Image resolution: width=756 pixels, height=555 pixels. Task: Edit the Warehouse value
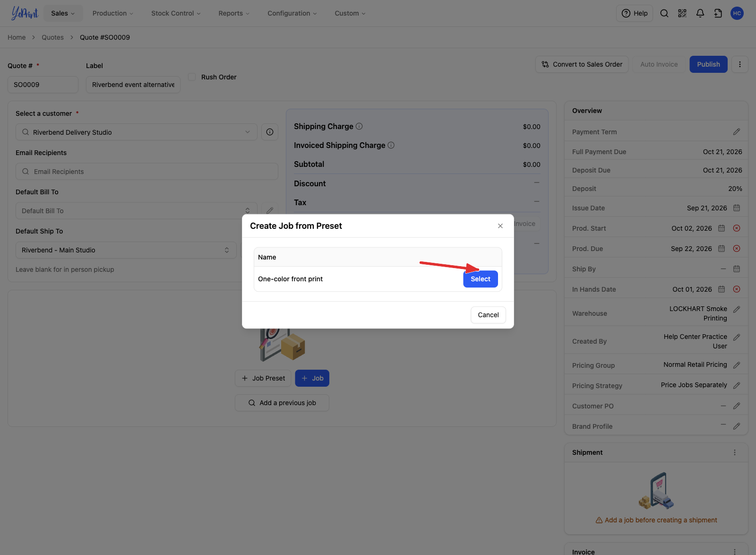pos(737,309)
